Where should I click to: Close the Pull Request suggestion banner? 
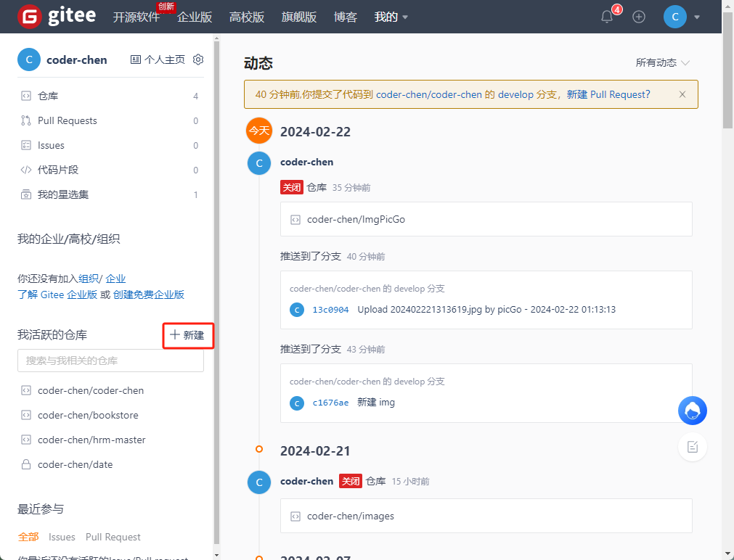[682, 94]
